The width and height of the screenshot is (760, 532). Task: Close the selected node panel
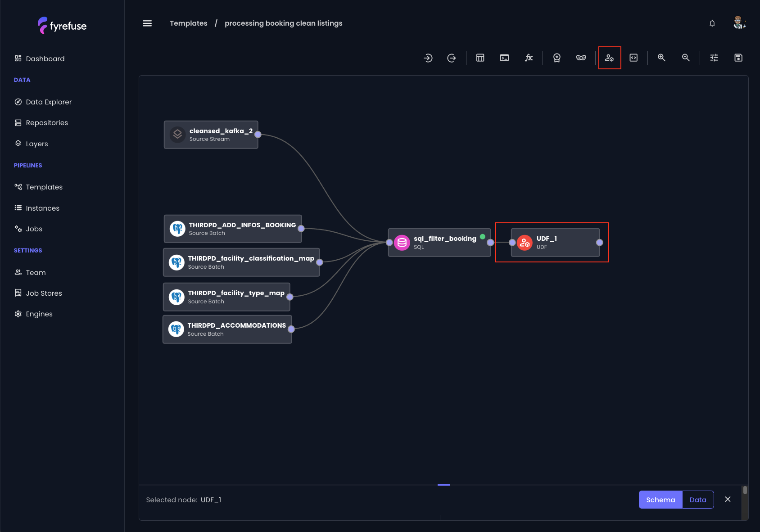point(728,500)
